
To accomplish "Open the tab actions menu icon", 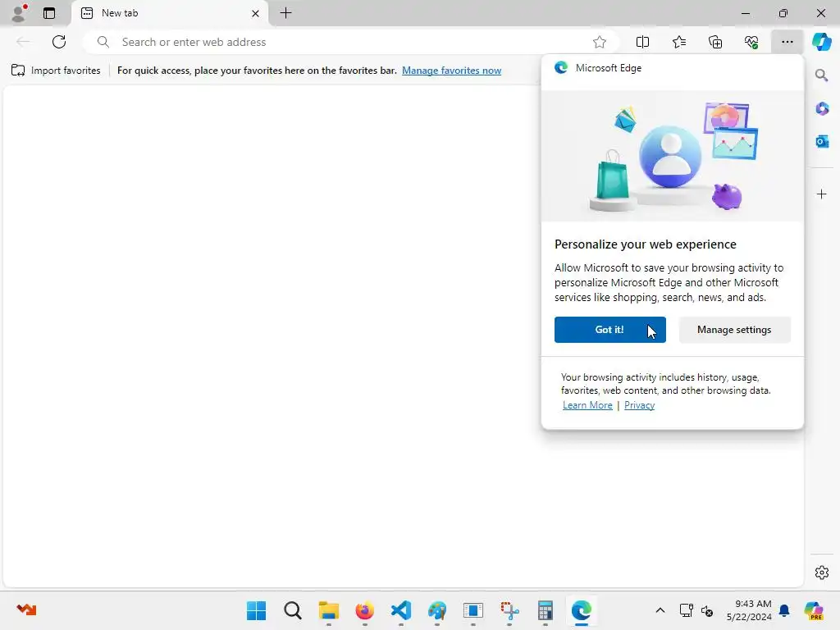I will point(49,13).
